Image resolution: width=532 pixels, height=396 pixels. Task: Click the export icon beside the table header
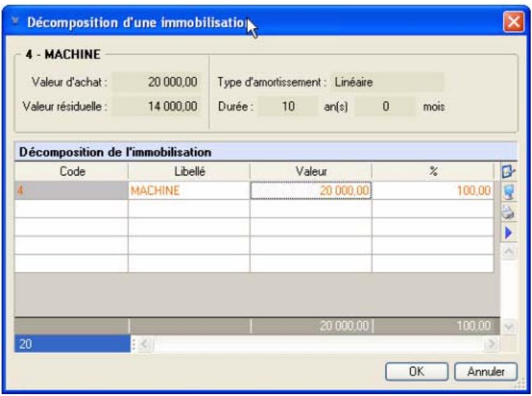(x=508, y=172)
